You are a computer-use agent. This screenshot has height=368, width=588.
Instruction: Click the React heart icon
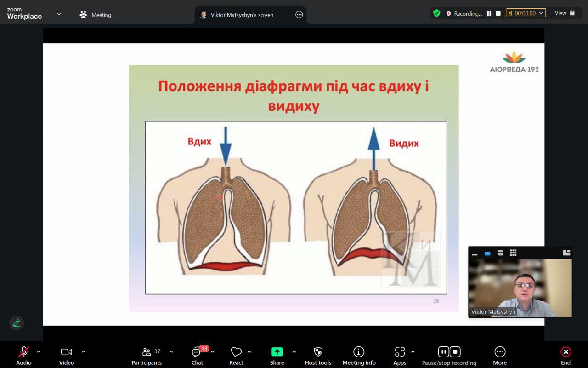(x=236, y=352)
